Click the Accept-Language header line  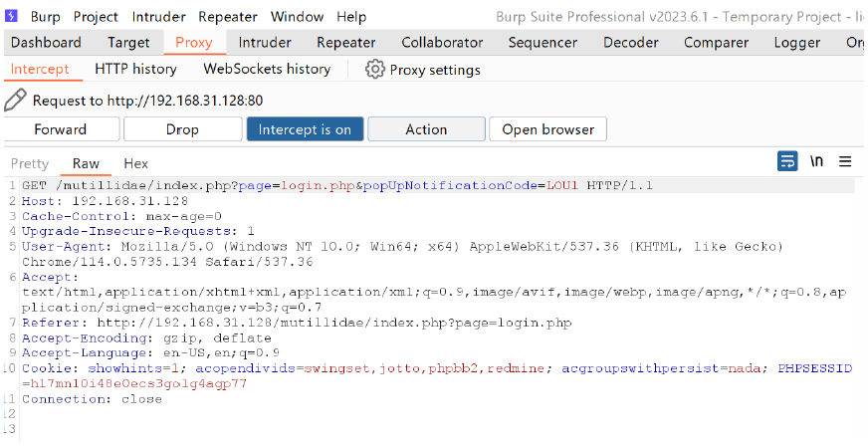pos(150,353)
